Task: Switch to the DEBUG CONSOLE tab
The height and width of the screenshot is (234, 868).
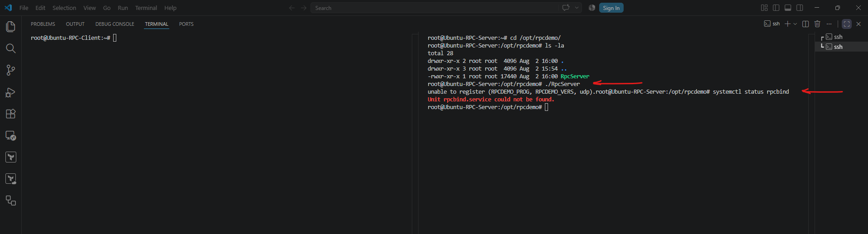Action: click(x=114, y=24)
